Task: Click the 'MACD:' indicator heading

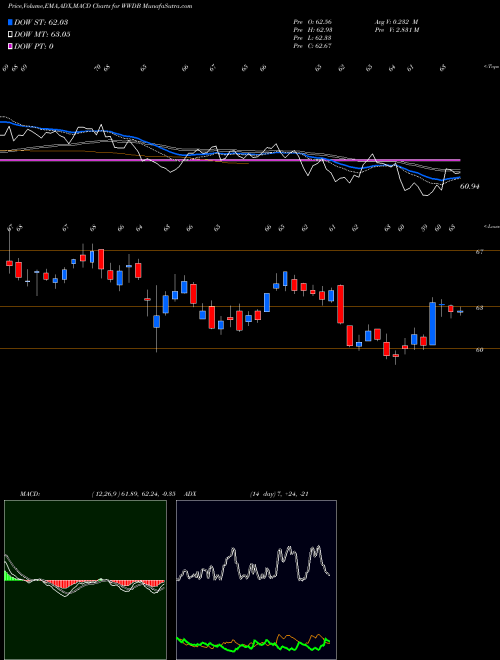Action: pyautogui.click(x=29, y=494)
